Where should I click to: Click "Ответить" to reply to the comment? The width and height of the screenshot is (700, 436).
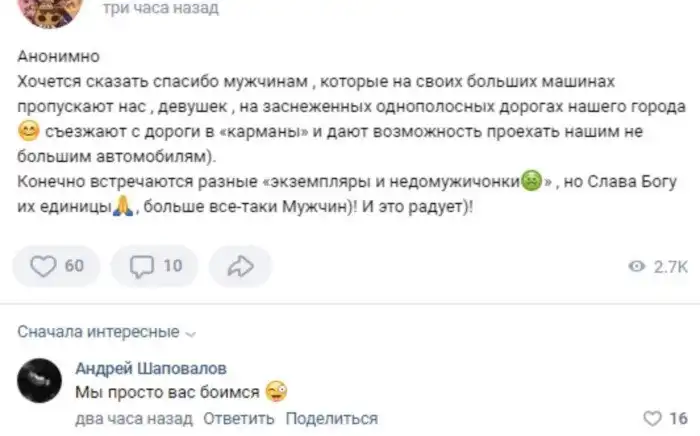239,418
